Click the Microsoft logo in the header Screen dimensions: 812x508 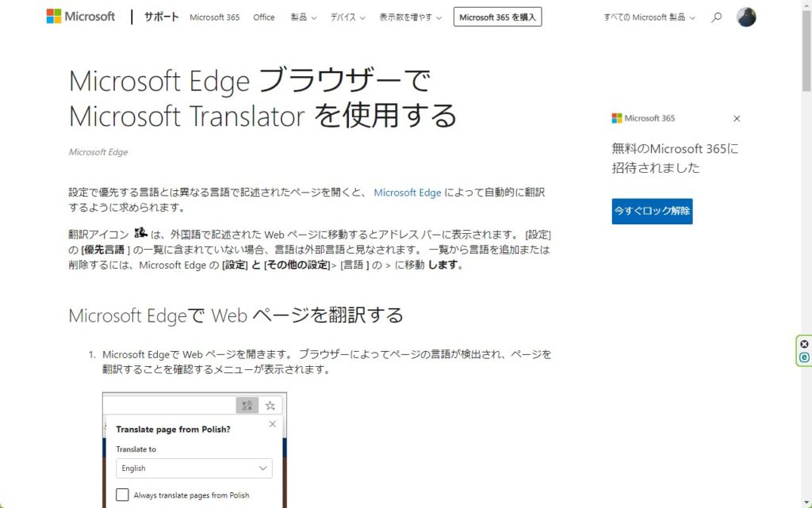81,17
